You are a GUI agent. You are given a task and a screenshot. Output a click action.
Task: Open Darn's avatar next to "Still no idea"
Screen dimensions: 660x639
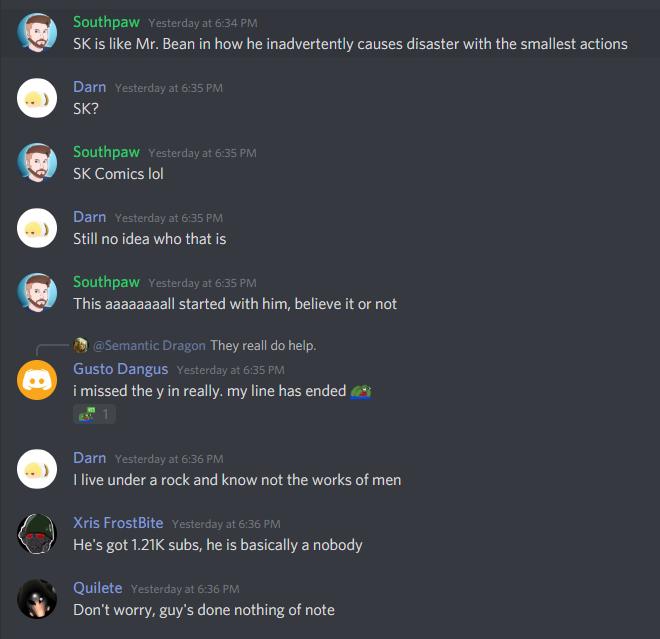[37, 228]
